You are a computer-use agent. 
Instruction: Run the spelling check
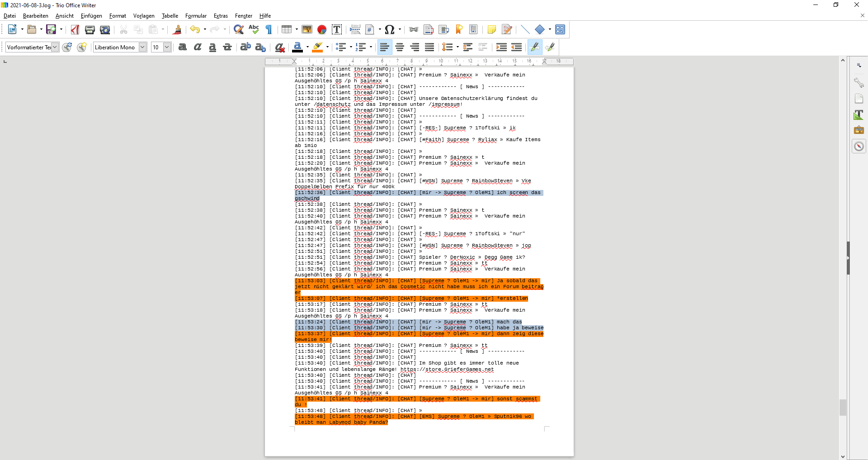tap(254, 29)
